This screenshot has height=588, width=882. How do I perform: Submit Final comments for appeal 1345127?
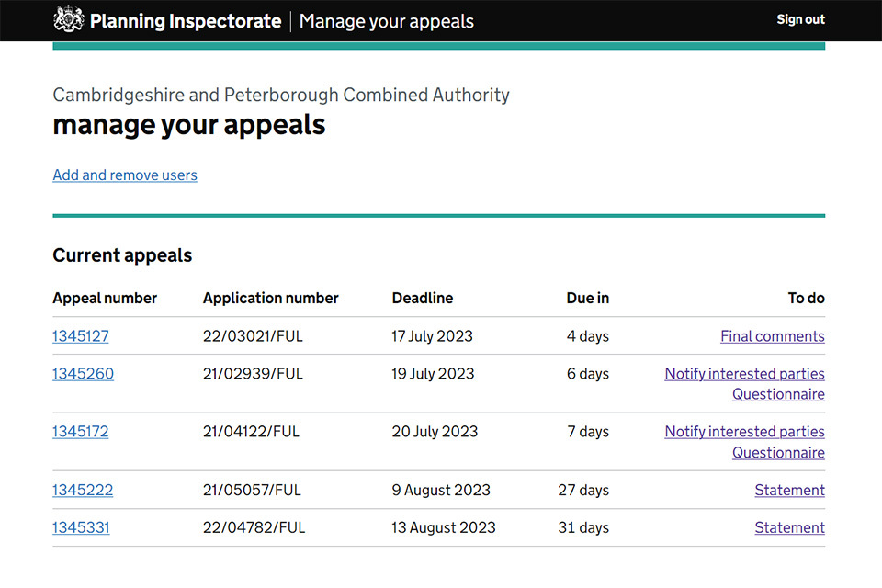pos(772,336)
